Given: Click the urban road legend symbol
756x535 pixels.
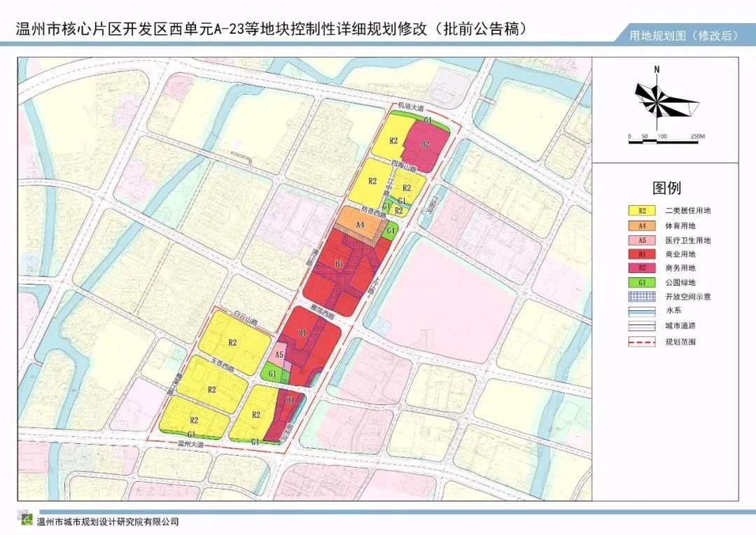Looking at the screenshot, I should coord(642,326).
